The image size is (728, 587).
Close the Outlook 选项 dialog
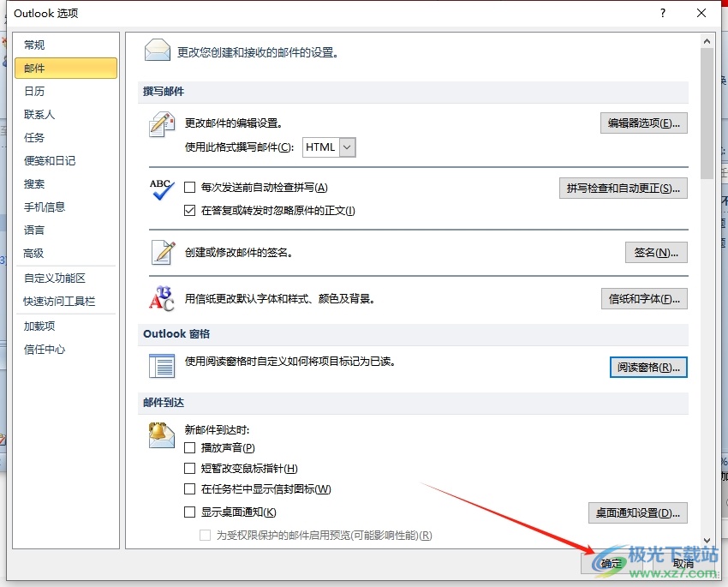(x=701, y=13)
